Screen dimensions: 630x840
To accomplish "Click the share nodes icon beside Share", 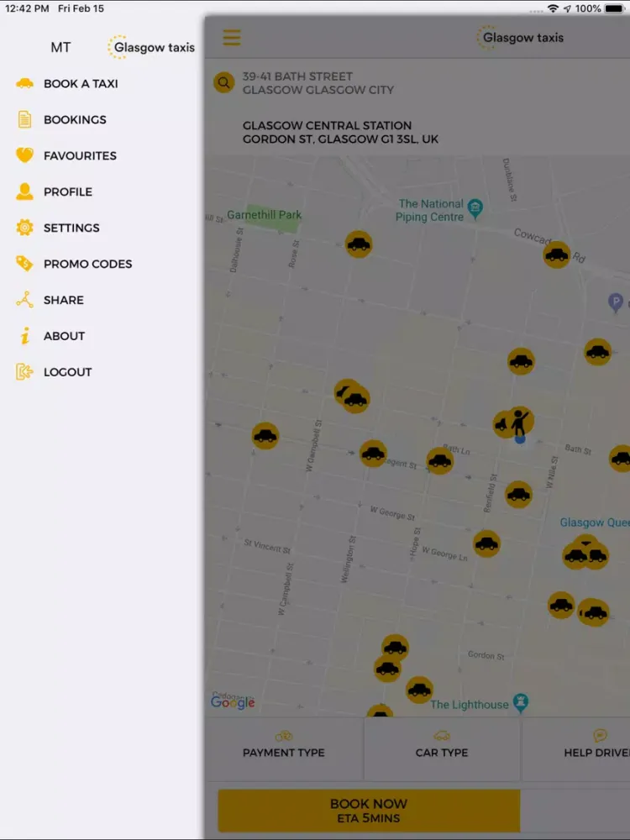I will coord(24,300).
